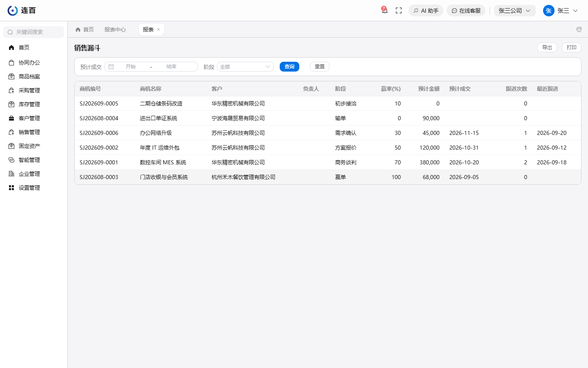Toggle fullscreen mode icon
588x368 pixels.
(399, 11)
